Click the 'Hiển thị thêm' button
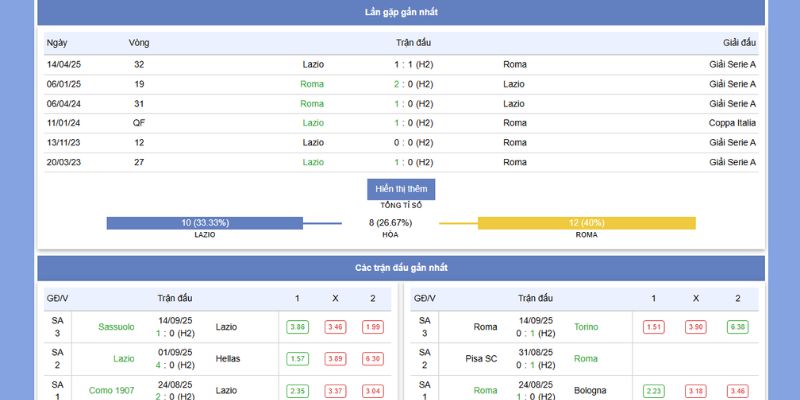 coord(401,189)
